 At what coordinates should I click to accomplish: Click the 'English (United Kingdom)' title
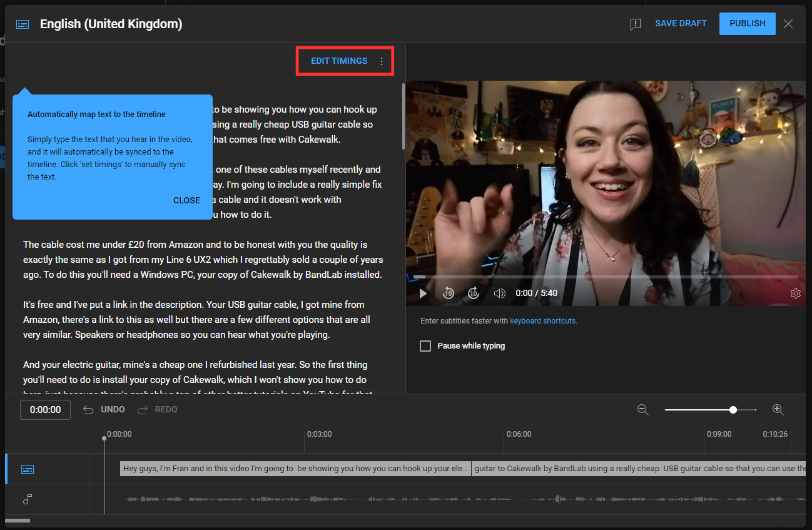click(x=111, y=24)
